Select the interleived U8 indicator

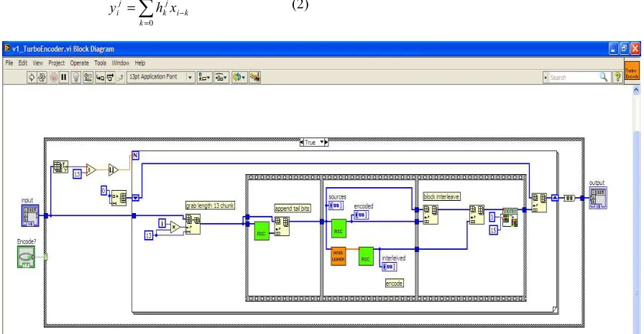click(x=390, y=266)
